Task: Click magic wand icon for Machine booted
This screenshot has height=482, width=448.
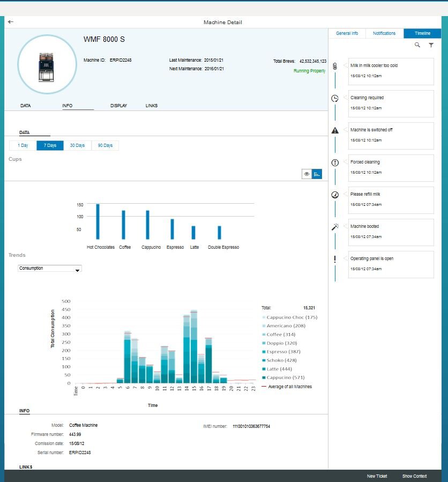Action: tap(335, 227)
